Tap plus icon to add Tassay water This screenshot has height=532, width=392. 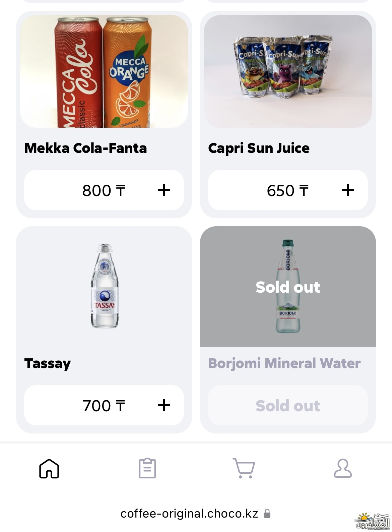point(164,406)
